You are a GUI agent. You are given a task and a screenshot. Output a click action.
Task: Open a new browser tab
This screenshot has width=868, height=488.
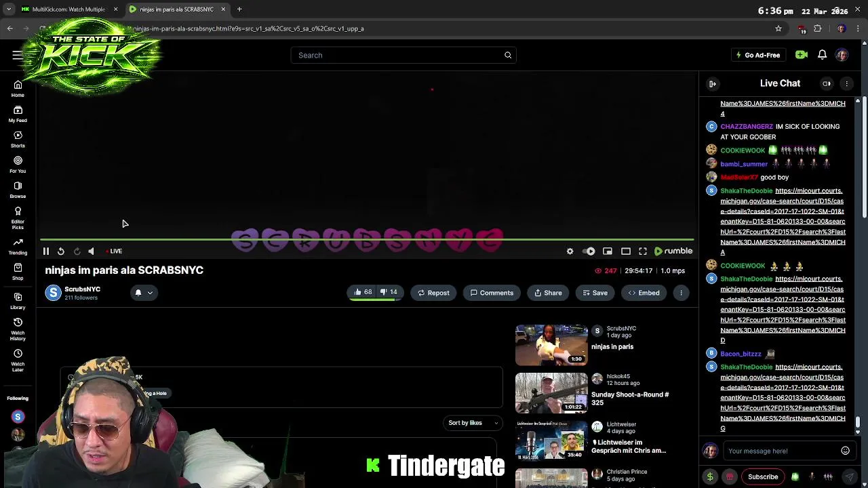239,9
